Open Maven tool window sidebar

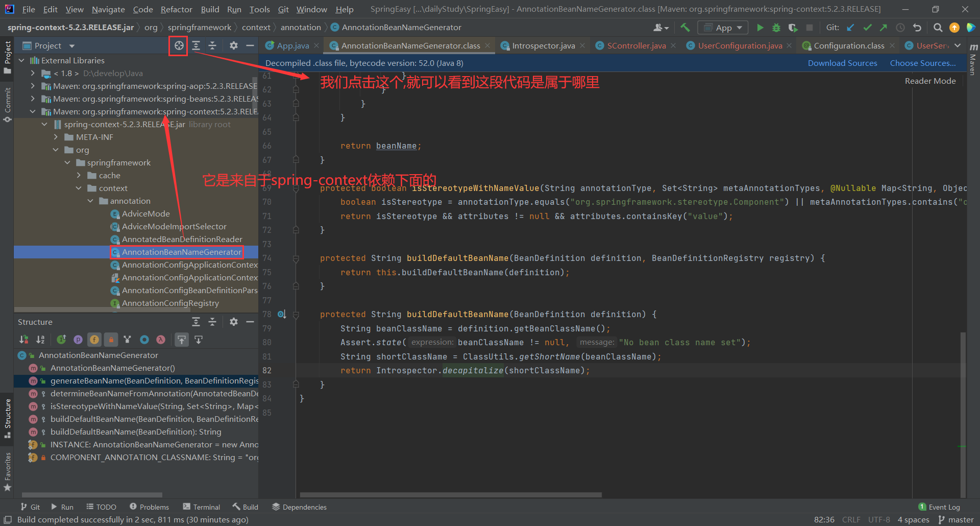(973, 59)
